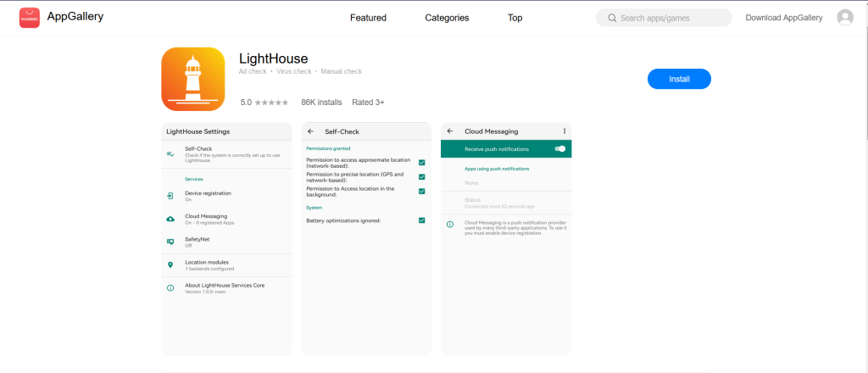Click the 86K installs text

(321, 103)
